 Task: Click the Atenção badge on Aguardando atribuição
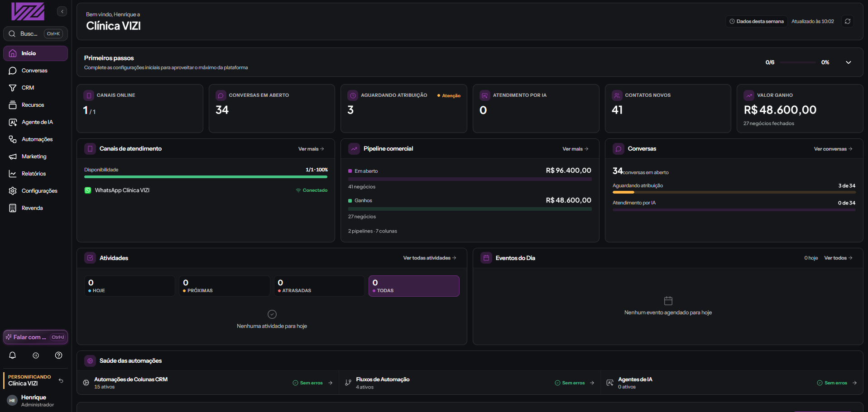449,95
